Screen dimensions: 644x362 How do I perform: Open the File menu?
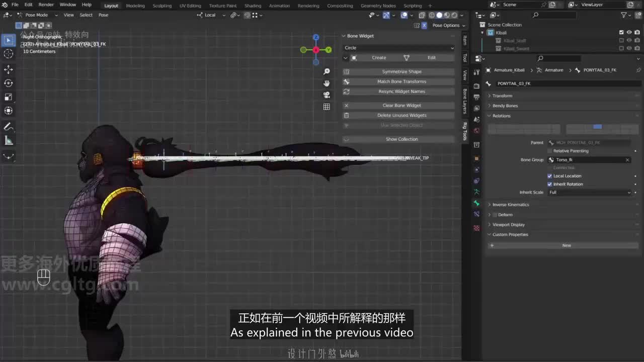coord(15,5)
